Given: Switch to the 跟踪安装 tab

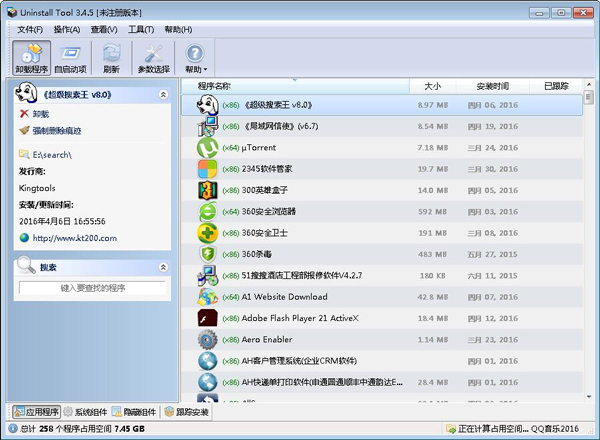Looking at the screenshot, I should (x=186, y=411).
